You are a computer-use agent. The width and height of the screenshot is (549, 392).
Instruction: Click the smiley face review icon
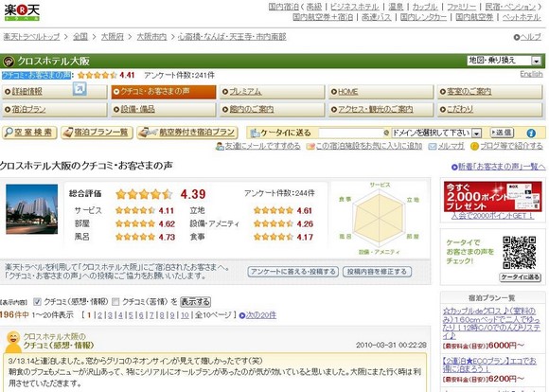pyautogui.click(x=13, y=342)
